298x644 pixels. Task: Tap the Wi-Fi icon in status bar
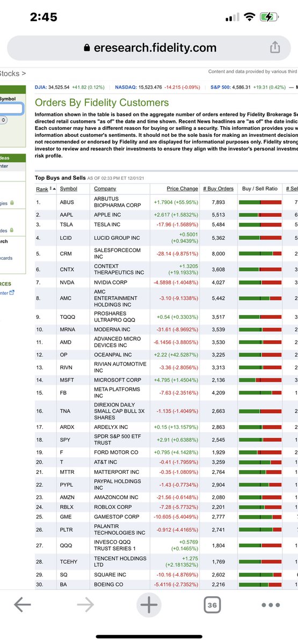[x=249, y=17]
